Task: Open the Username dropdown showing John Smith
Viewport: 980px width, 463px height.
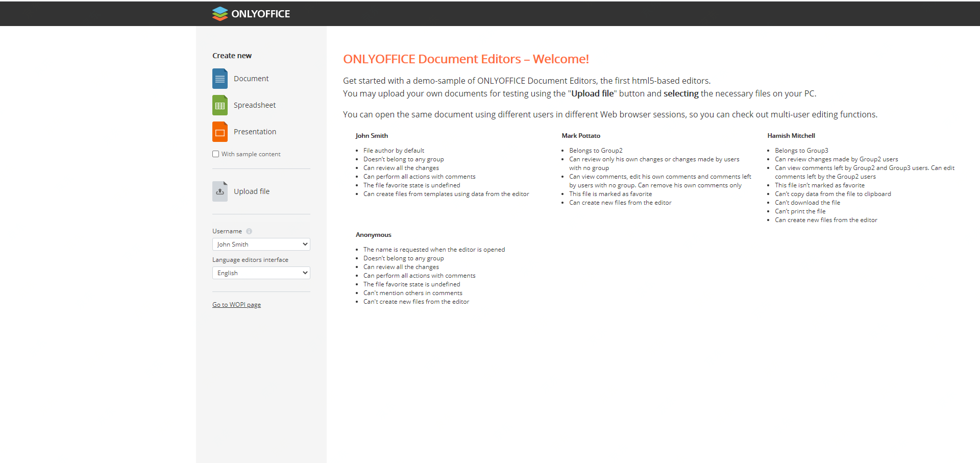Action: tap(261, 245)
